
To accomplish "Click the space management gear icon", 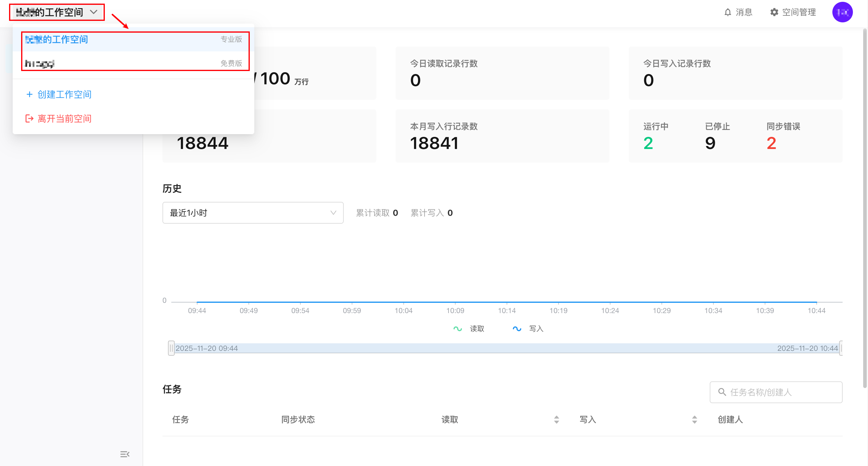I will [x=774, y=12].
